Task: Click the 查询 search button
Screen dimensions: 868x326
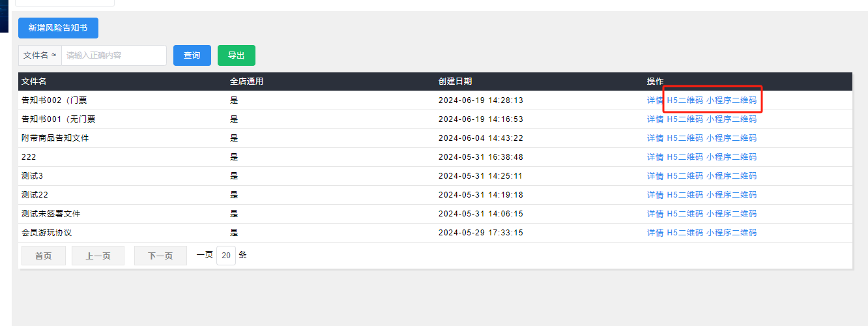Action: (x=192, y=55)
